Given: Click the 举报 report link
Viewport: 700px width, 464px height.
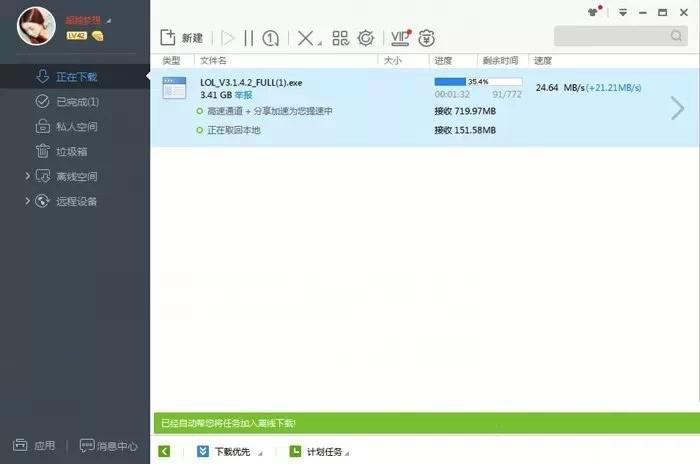Looking at the screenshot, I should tap(244, 95).
